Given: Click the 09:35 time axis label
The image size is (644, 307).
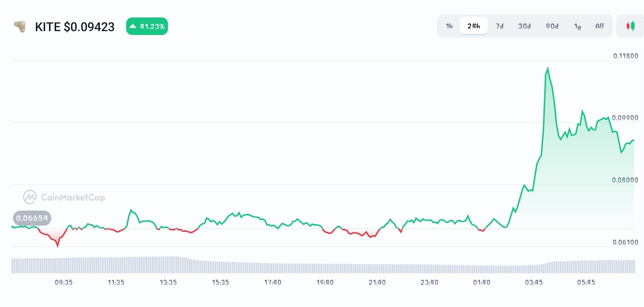Looking at the screenshot, I should click(x=64, y=282).
